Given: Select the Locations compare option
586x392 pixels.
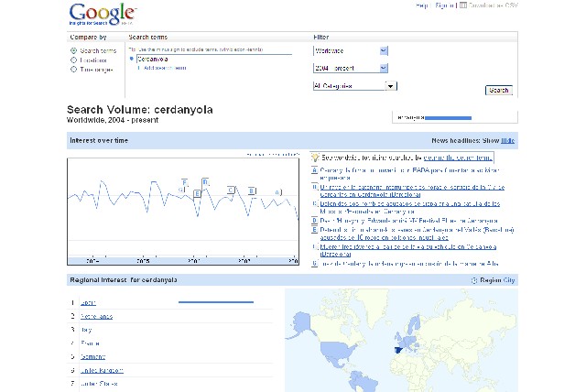Looking at the screenshot, I should (73, 60).
